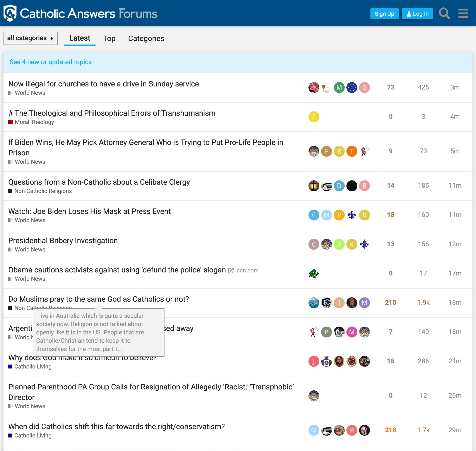This screenshot has width=476, height=451.
Task: Click the blue C avatar on Joe Biden Mask topic
Action: (313, 215)
